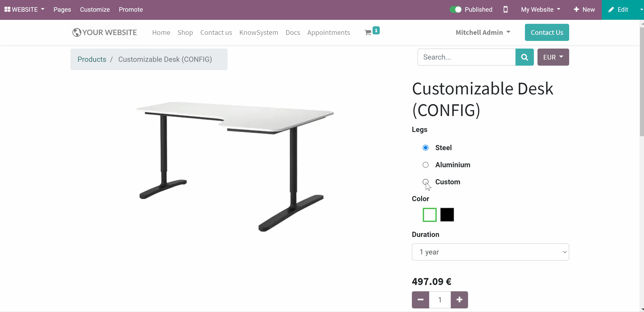The width and height of the screenshot is (644, 312).
Task: Expand the Duration 1 year dropdown
Action: [490, 252]
